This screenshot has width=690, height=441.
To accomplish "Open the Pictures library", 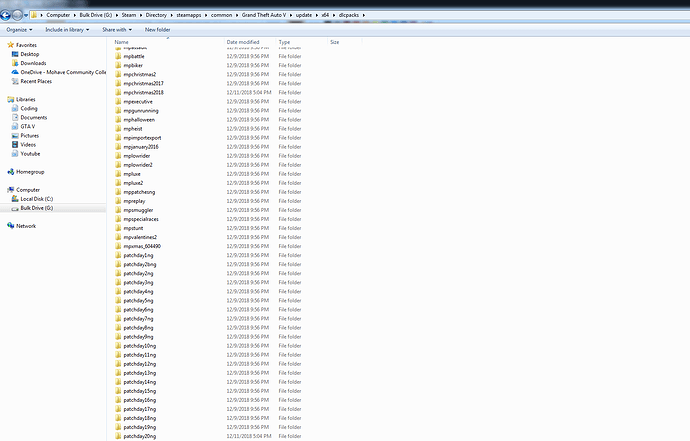I will 29,136.
